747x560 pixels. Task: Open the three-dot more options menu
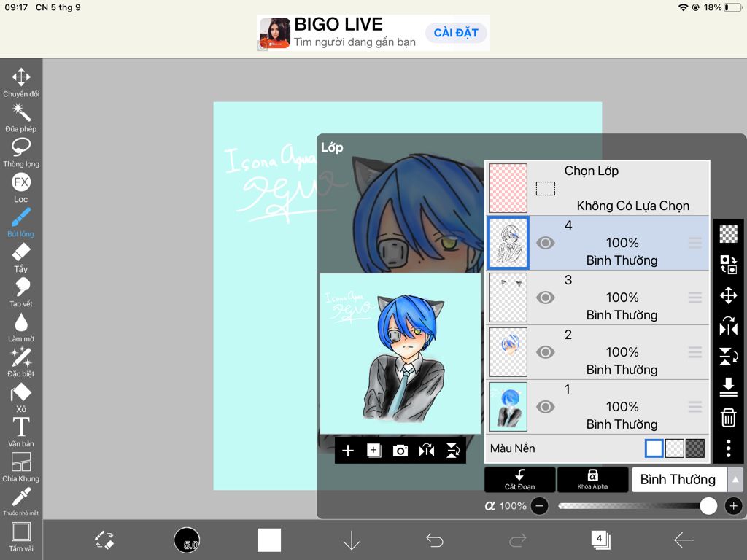click(729, 448)
